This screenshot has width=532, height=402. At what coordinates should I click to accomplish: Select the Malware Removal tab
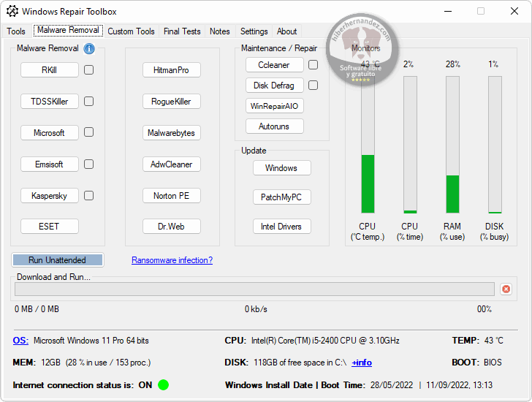68,30
